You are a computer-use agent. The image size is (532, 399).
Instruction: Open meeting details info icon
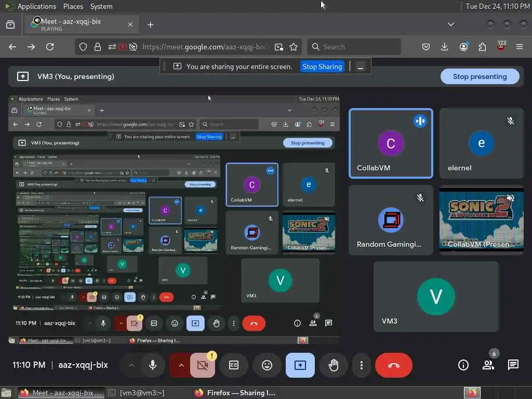pos(463,365)
